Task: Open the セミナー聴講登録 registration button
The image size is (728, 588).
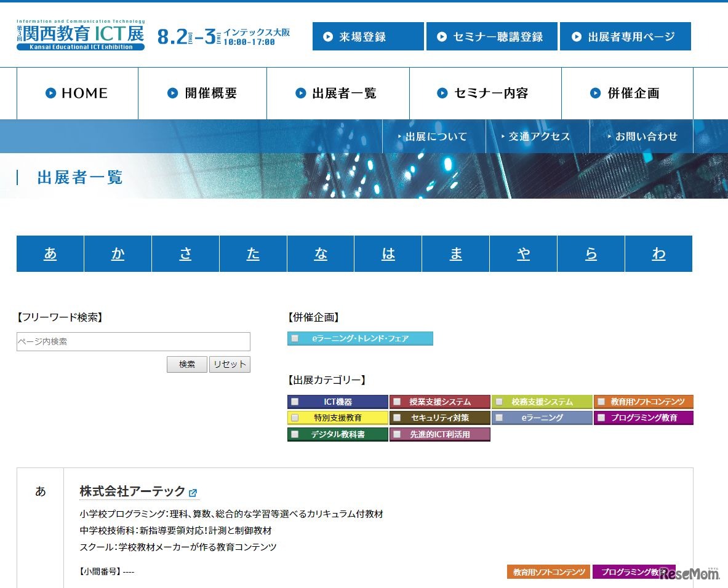Action: 491,37
